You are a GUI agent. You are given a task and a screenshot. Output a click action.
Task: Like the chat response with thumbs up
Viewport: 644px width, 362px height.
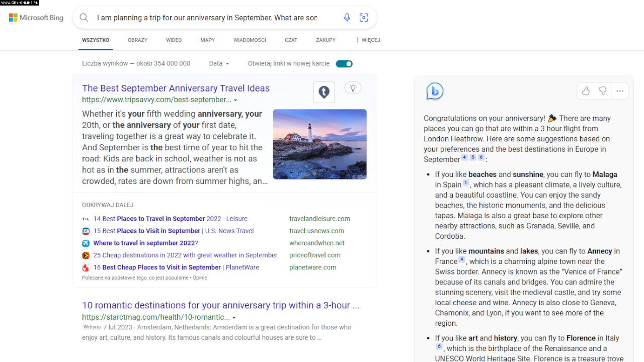click(586, 91)
